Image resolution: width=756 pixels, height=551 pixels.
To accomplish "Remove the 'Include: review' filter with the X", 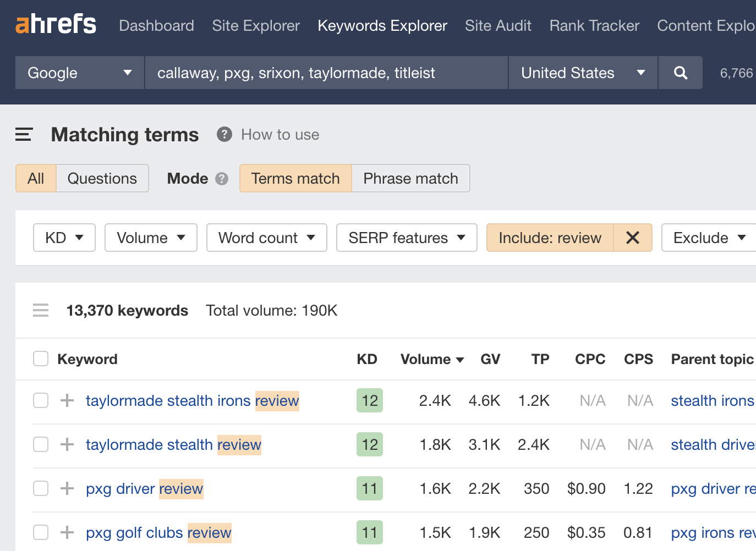I will pyautogui.click(x=633, y=238).
